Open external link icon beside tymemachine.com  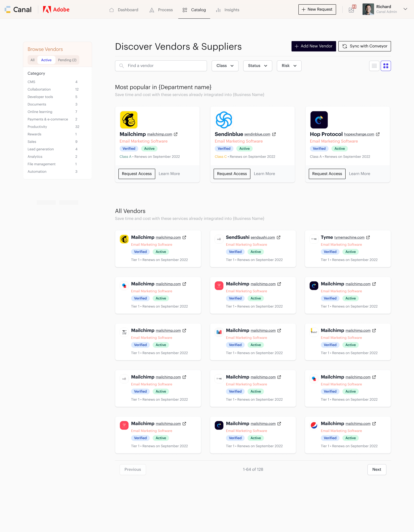(368, 237)
